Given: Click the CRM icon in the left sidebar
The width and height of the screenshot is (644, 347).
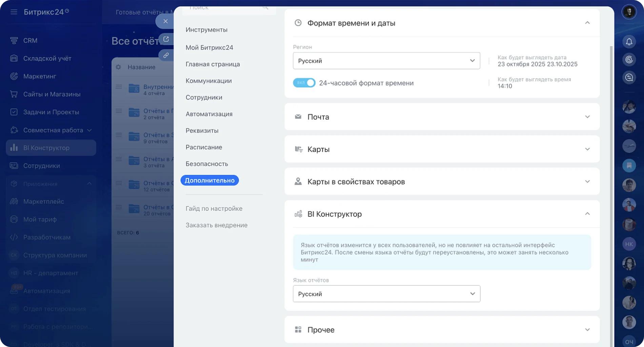Looking at the screenshot, I should [x=14, y=40].
